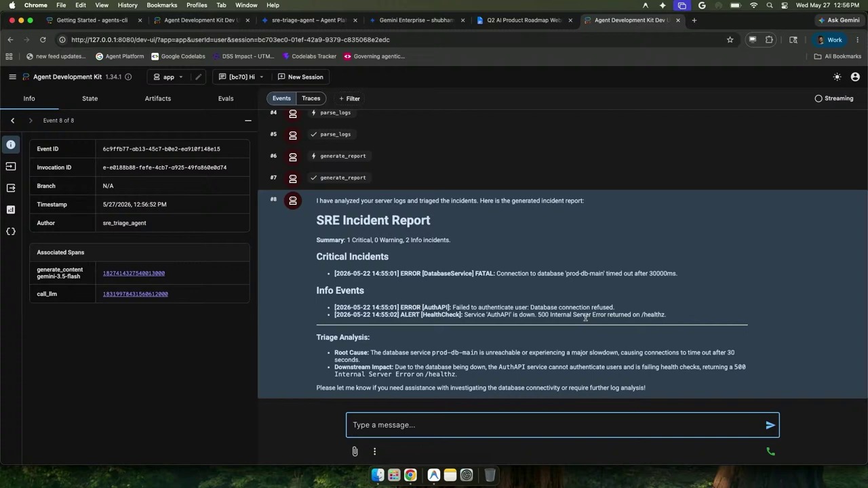Select the info icon in left sidebar
This screenshot has width=868, height=488.
point(11,144)
